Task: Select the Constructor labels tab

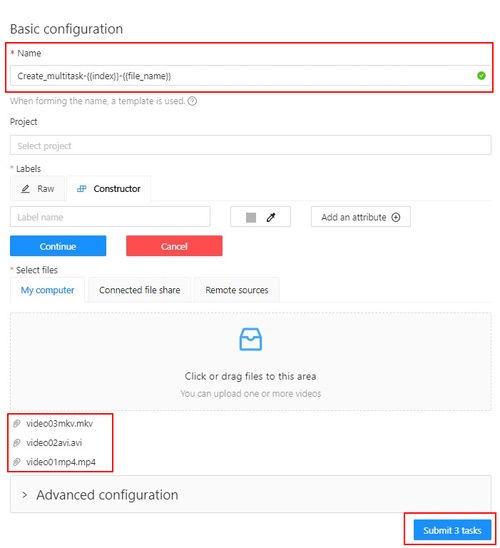Action: coord(109,189)
